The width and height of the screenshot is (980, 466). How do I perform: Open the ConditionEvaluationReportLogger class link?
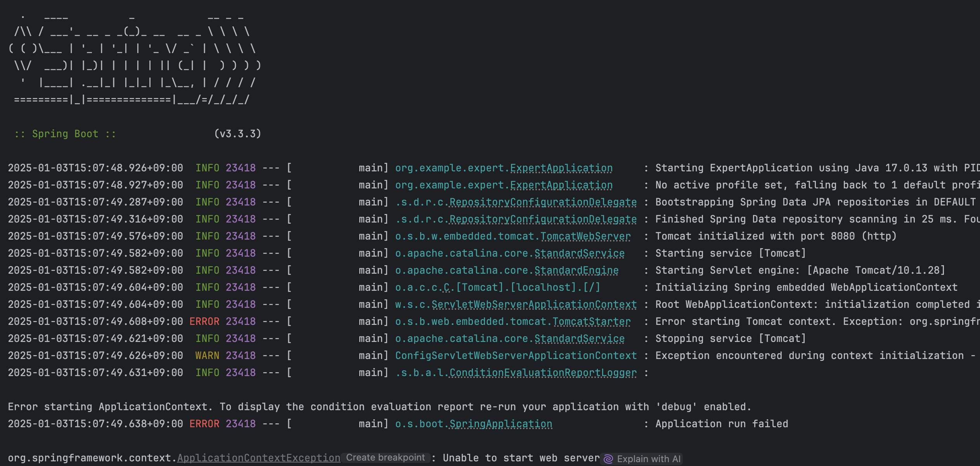[543, 373]
